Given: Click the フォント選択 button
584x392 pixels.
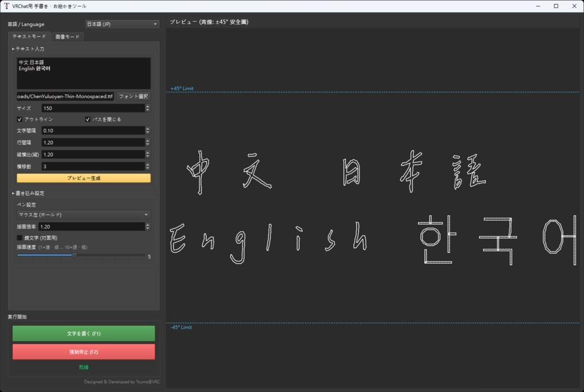Looking at the screenshot, I should (x=133, y=96).
